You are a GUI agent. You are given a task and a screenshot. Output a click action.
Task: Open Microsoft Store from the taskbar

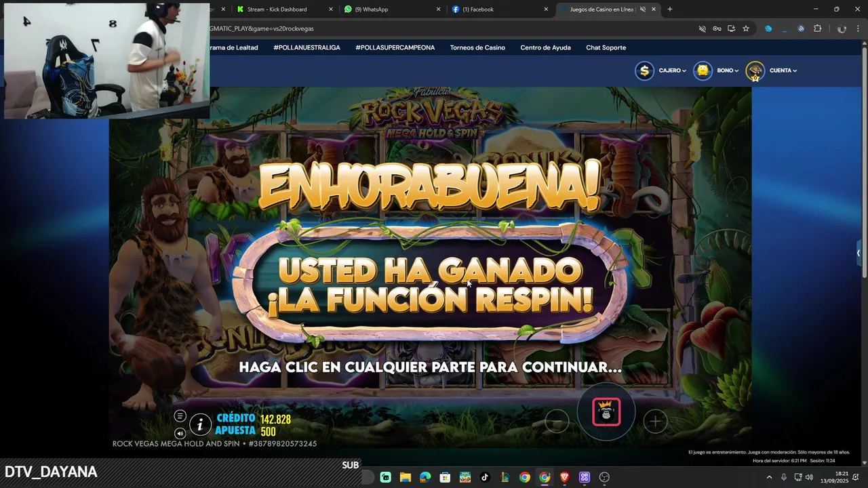point(445,477)
